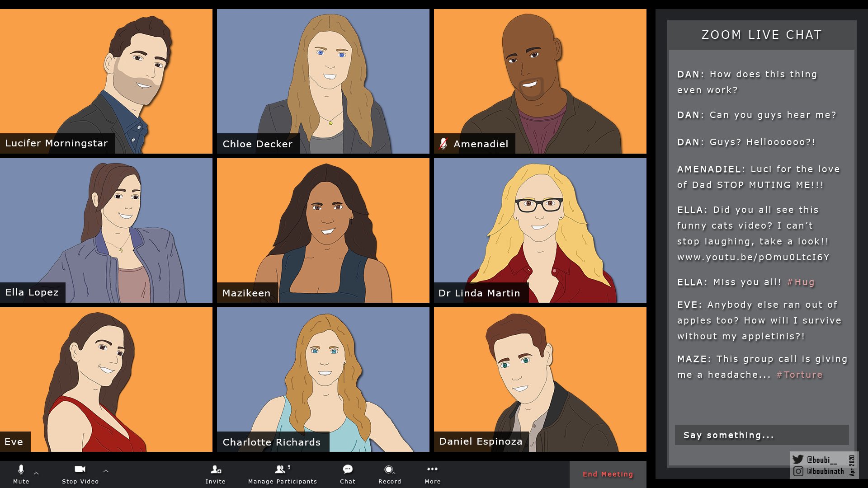Start recording with Record icon
The image size is (868, 488).
pos(389,469)
